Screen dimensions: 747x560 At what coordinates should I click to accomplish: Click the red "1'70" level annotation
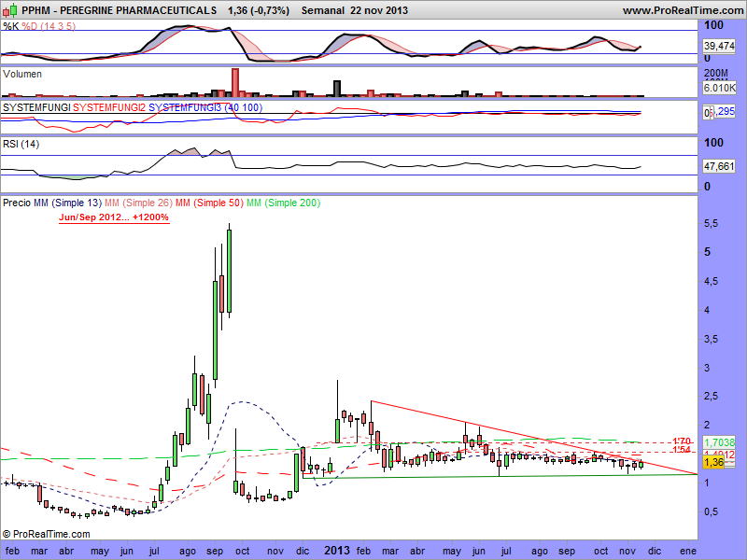click(682, 441)
